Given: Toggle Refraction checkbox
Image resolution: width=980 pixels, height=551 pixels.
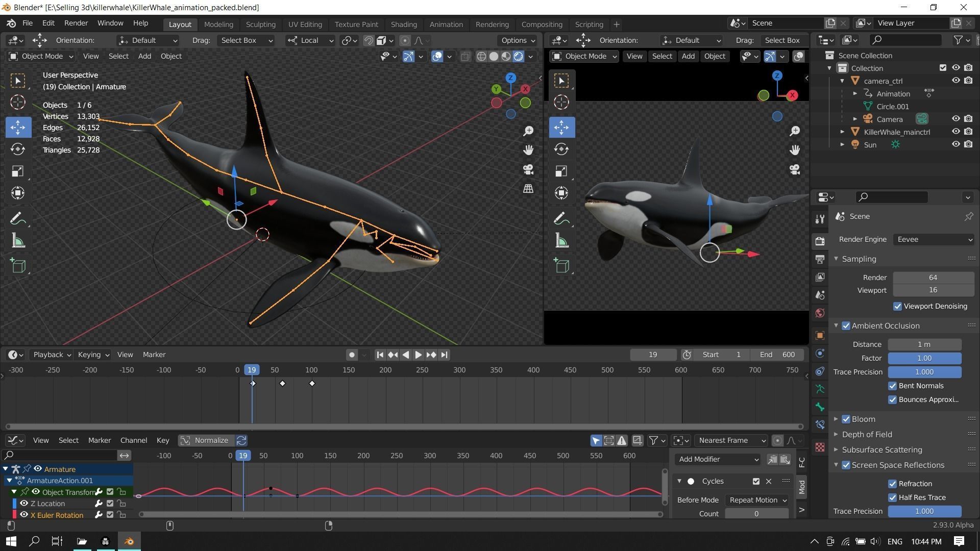Looking at the screenshot, I should coord(892,484).
